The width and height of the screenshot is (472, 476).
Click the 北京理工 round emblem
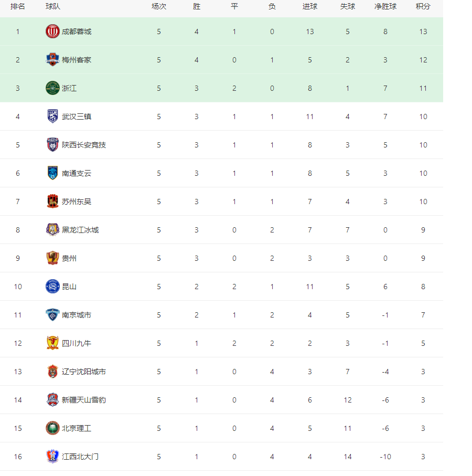52,428
